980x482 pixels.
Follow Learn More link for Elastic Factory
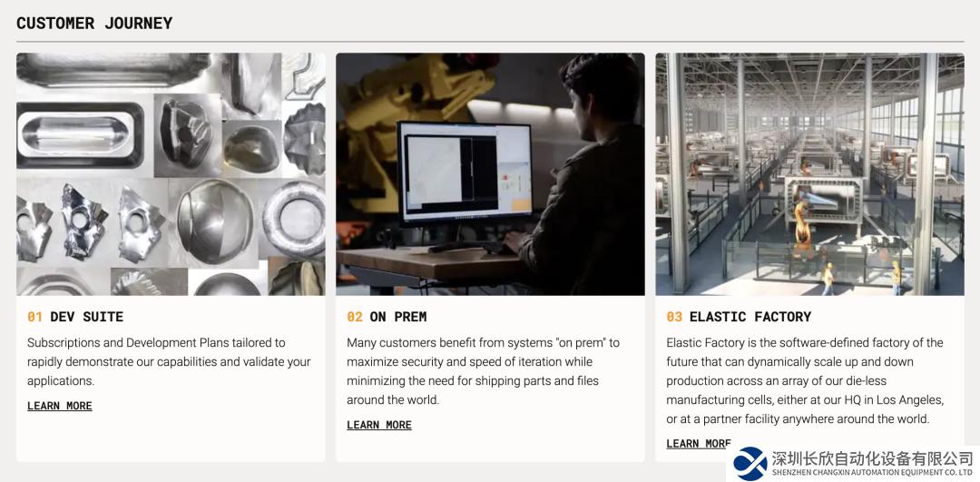(x=699, y=444)
